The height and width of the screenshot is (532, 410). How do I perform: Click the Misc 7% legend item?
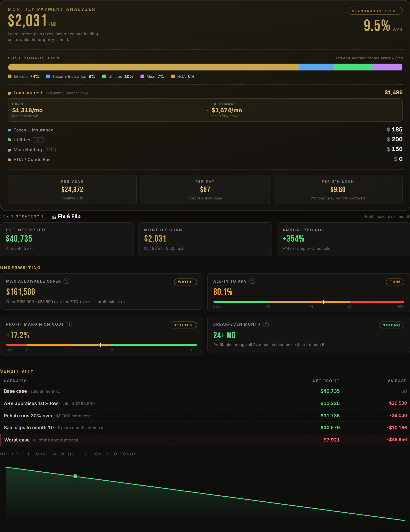152,77
